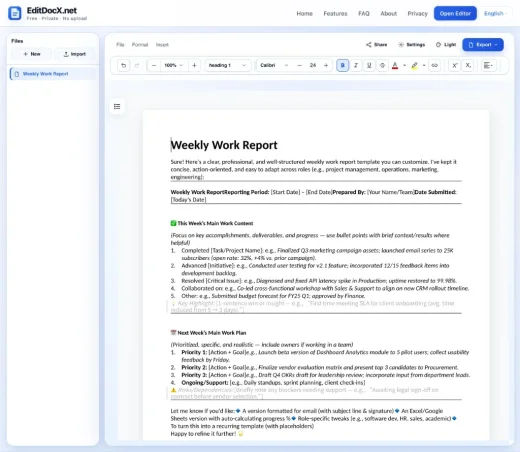Screen dimensions: 520x452
Task: Click the redo arrow icon
Action: (137, 65)
